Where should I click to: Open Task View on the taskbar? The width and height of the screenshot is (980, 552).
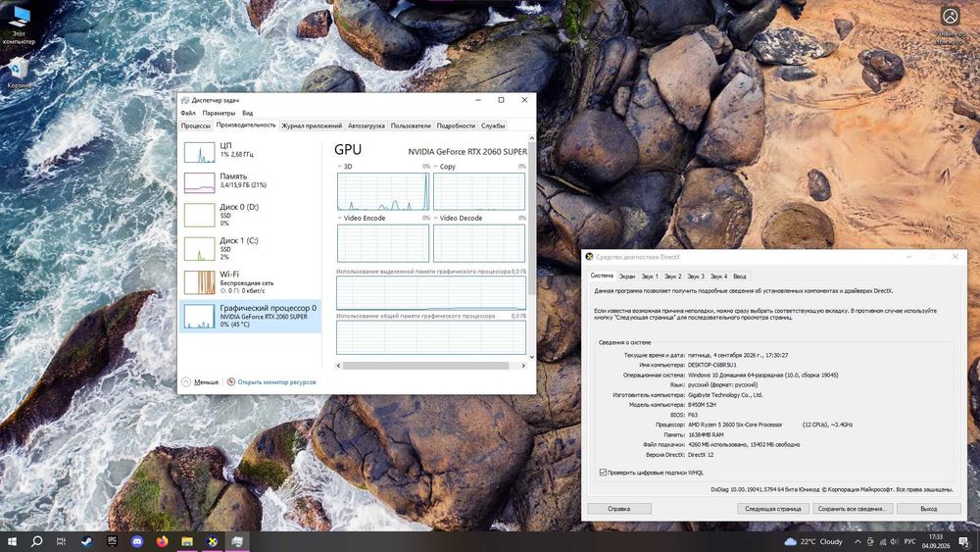coord(61,541)
